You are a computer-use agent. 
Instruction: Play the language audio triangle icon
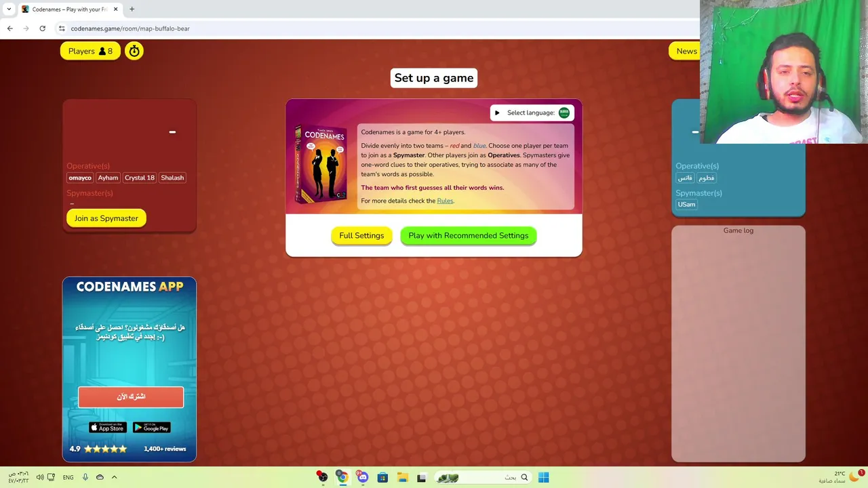tap(497, 113)
